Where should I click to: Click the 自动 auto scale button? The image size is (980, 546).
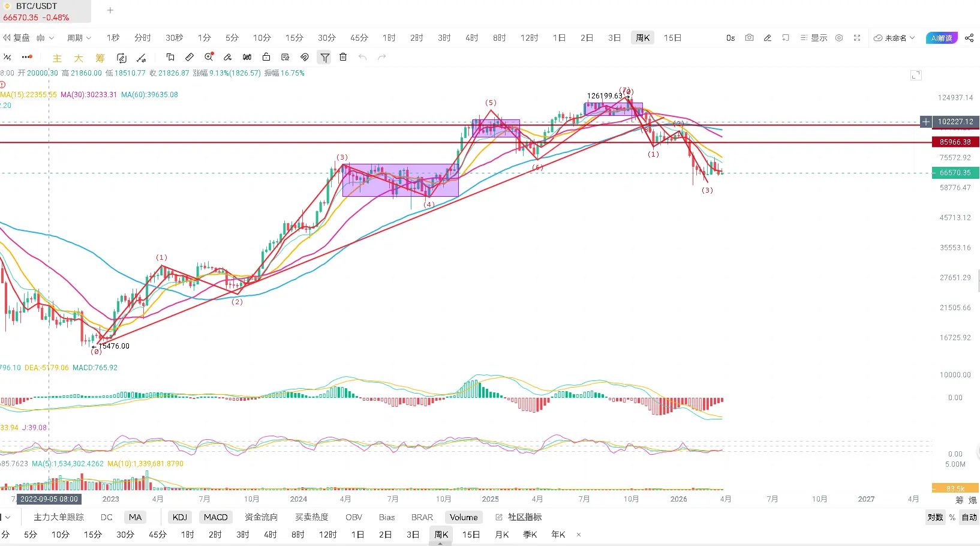coord(969,517)
